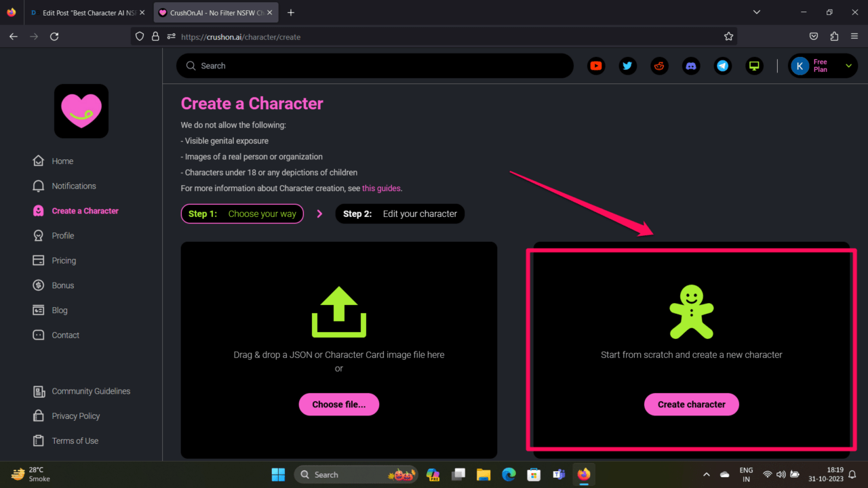Go to Notifications in the sidebar
Screen dimensions: 868x488
click(x=73, y=186)
